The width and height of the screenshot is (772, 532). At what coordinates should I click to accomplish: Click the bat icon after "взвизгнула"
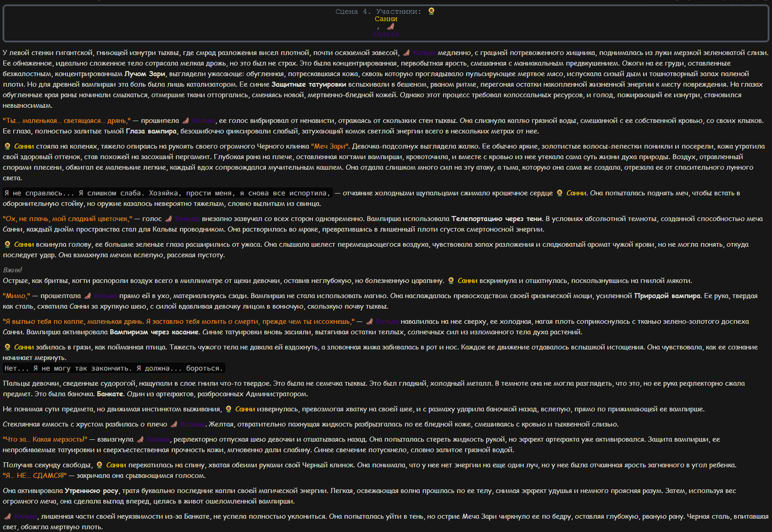(140, 439)
